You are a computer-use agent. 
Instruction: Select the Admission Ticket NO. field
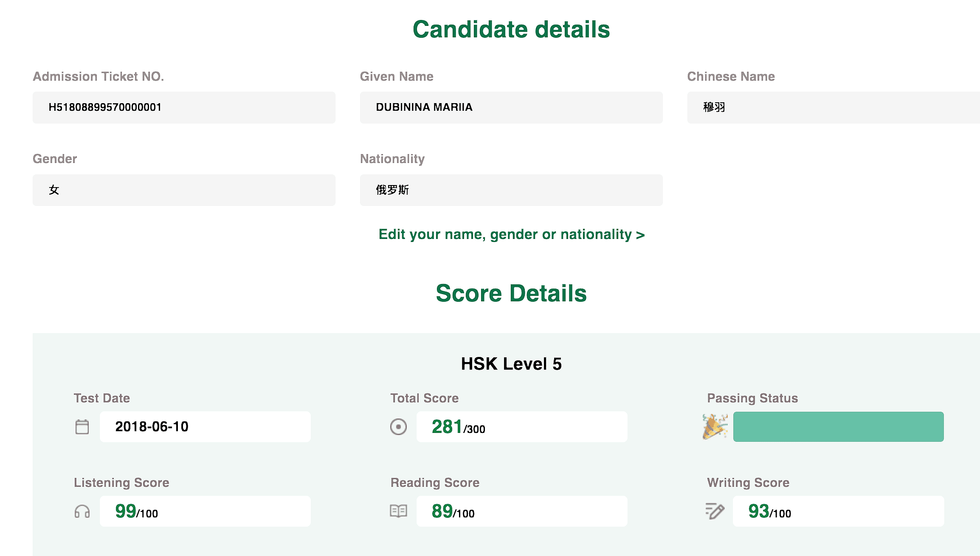coord(184,107)
